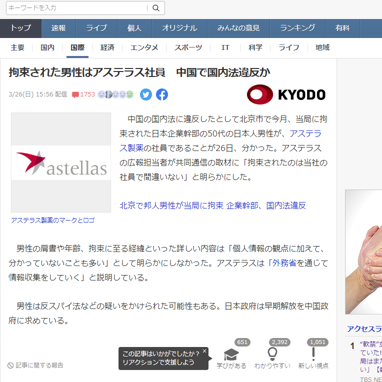Image resolution: width=382 pixels, height=382 pixels.
Task: Open the アステラス製薬 link
Action: 220,141
